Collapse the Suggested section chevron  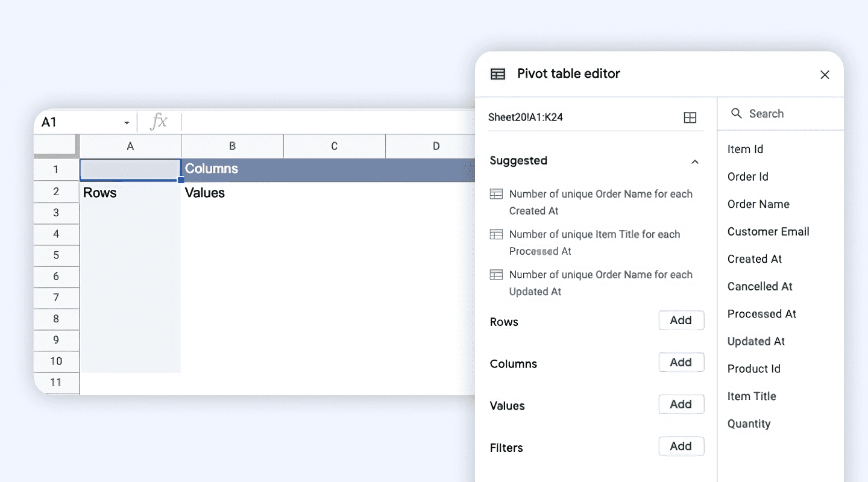tap(695, 161)
